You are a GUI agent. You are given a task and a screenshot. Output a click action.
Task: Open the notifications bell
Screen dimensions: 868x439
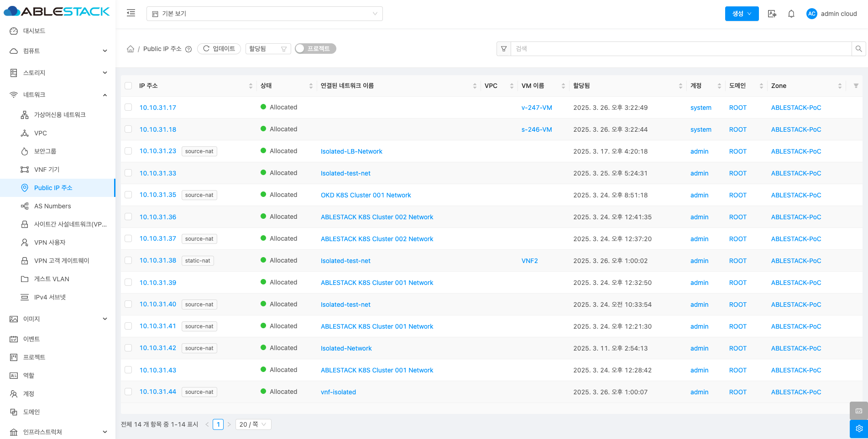tap(791, 14)
